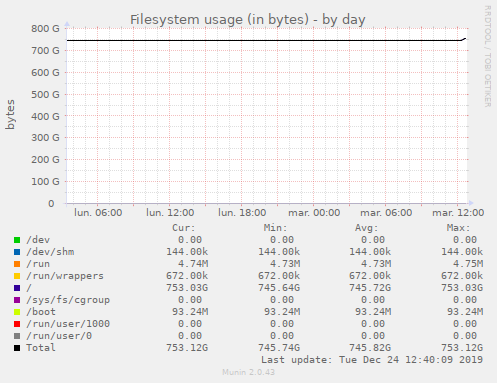Click the Max: column header
Viewport: 497px width, 383px height.
point(458,228)
